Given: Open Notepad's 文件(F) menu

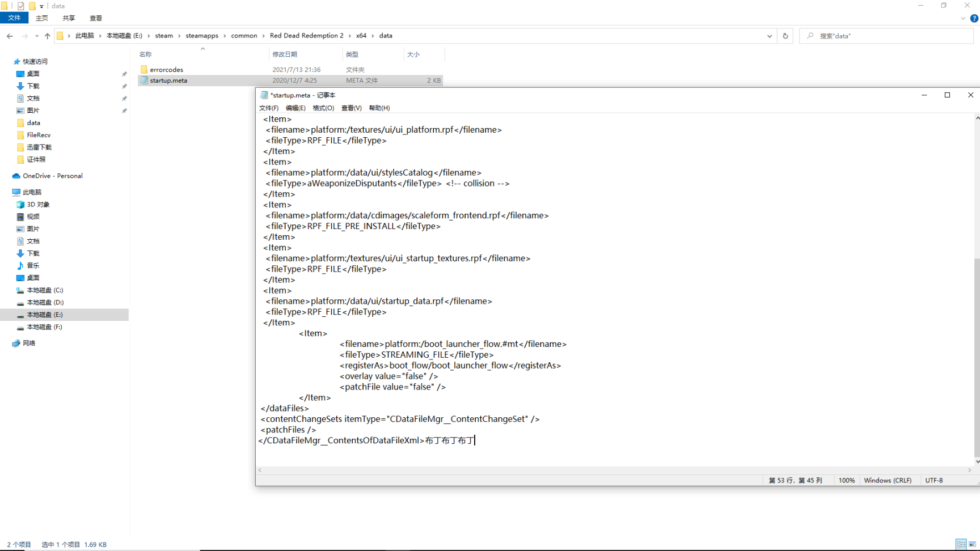Looking at the screenshot, I should [x=269, y=108].
